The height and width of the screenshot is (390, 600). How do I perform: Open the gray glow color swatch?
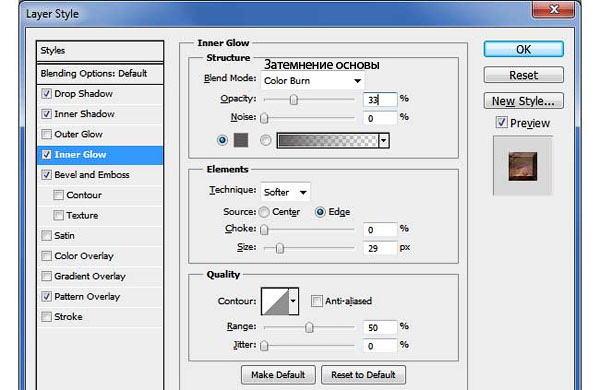pos(241,140)
